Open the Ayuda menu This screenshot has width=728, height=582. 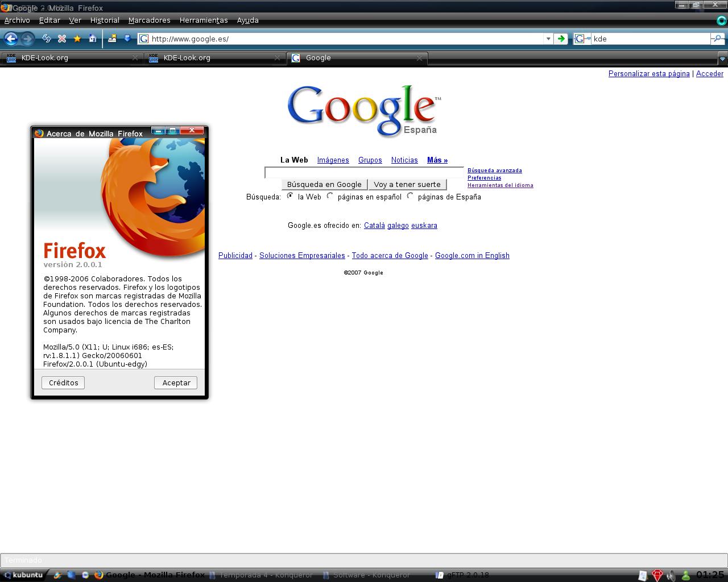pyautogui.click(x=247, y=20)
